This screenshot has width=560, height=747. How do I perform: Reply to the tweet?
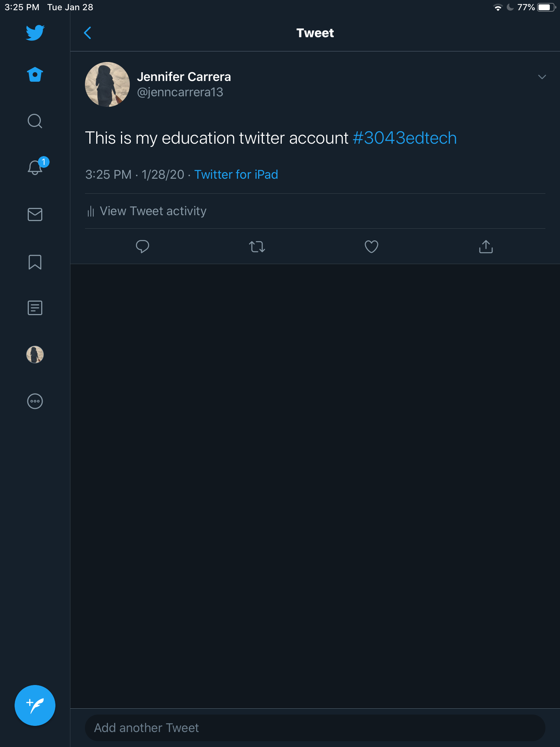point(142,247)
